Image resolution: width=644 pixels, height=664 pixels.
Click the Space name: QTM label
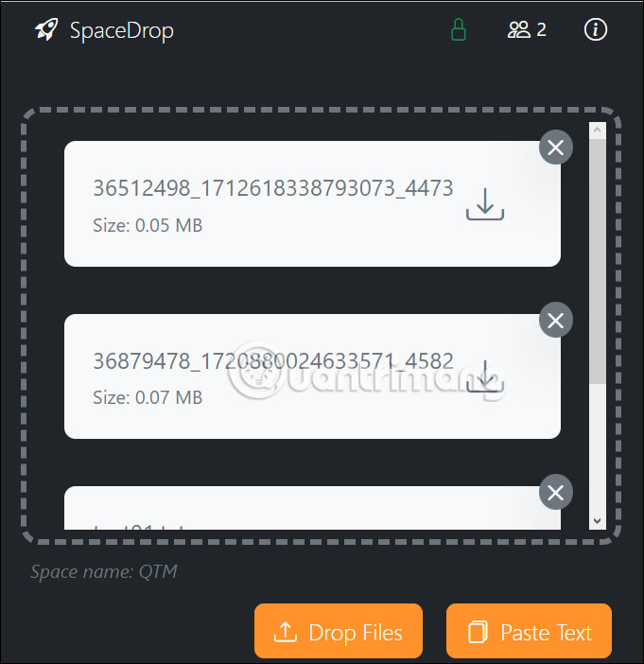coord(104,571)
